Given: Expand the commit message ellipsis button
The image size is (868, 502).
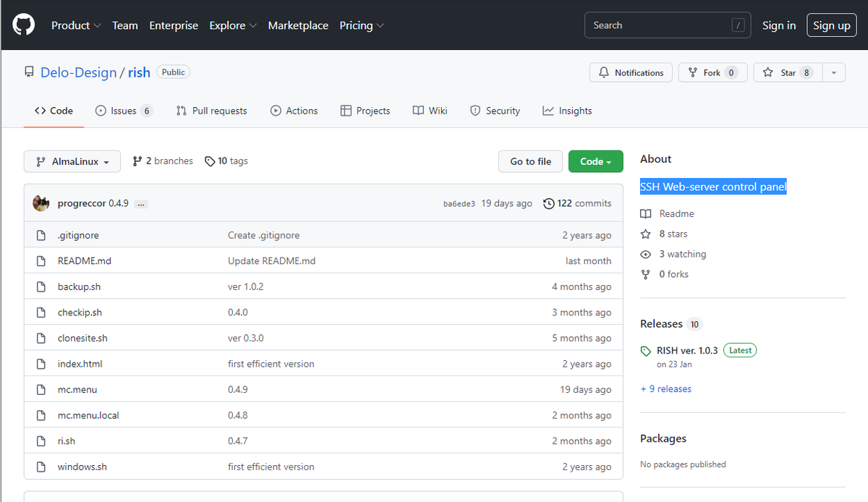Looking at the screenshot, I should (x=141, y=204).
